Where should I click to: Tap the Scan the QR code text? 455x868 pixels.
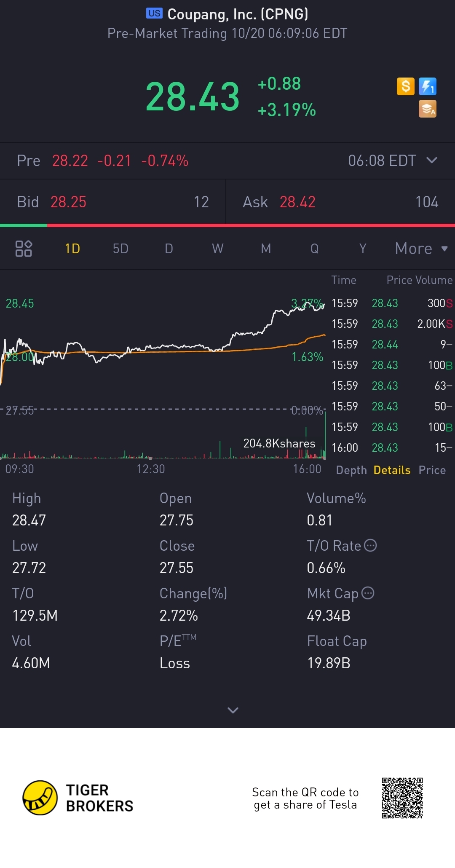pos(305,798)
